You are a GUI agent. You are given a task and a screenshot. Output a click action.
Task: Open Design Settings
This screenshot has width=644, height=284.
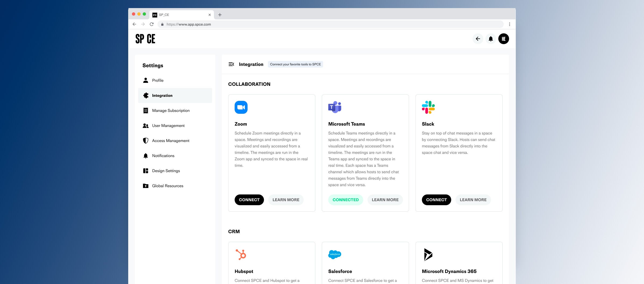[175, 171]
